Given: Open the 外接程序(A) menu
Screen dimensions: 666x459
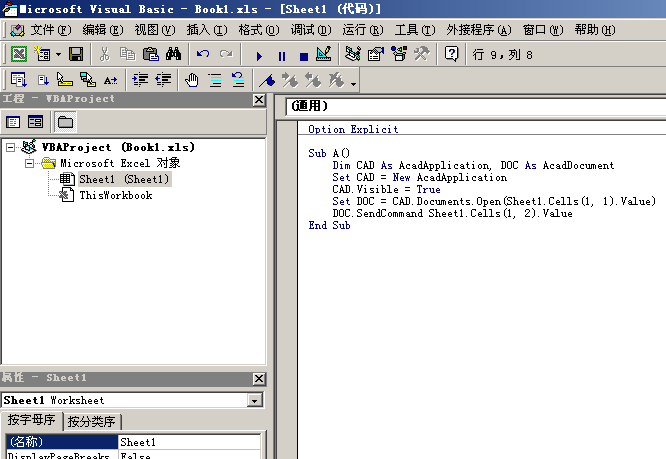Looking at the screenshot, I should (479, 30).
